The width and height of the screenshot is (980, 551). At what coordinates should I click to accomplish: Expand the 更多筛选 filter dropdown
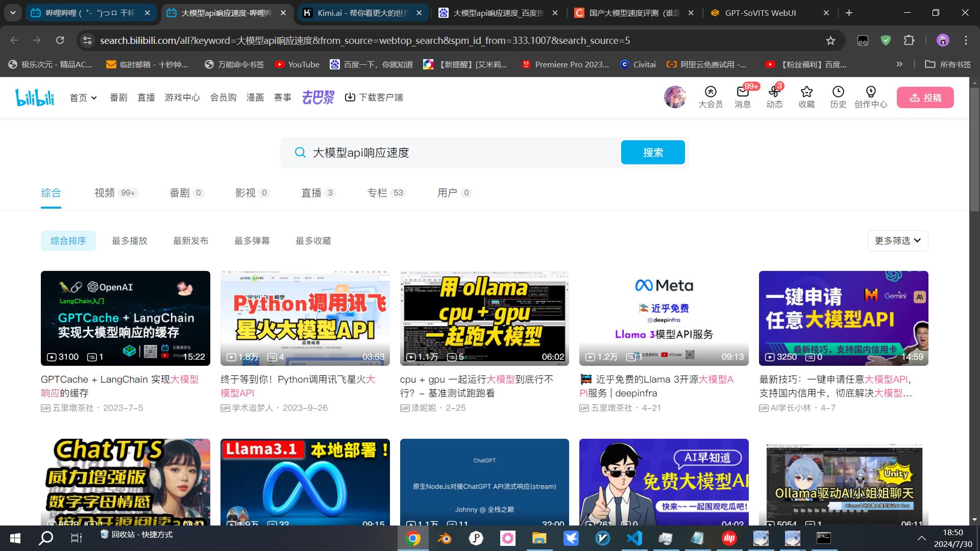(898, 241)
